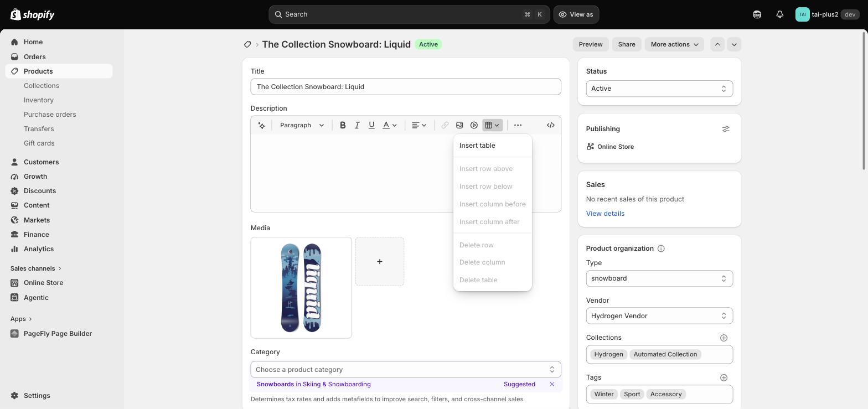The height and width of the screenshot is (409, 868).
Task: Open the tai-plus2 account menu
Action: point(827,14)
